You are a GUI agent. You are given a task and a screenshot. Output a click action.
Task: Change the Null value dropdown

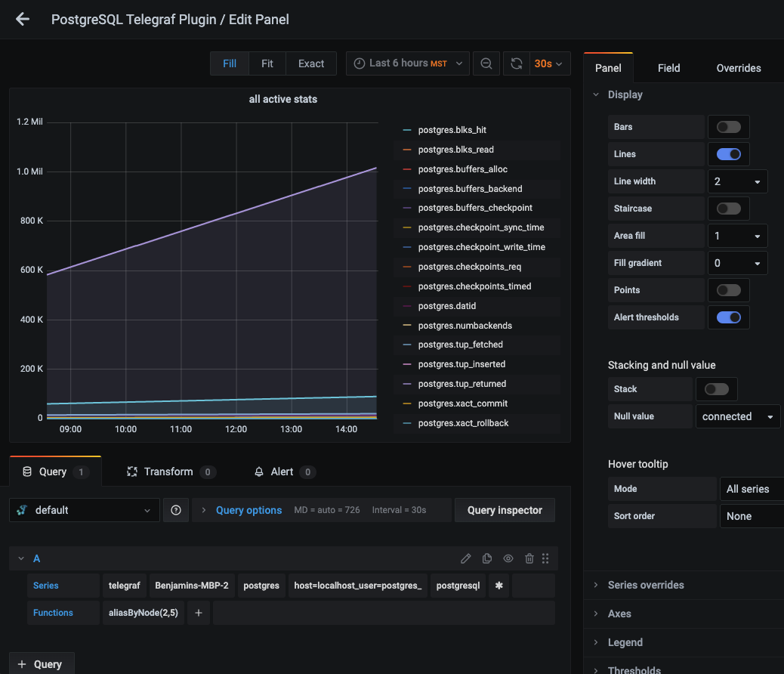pos(738,416)
